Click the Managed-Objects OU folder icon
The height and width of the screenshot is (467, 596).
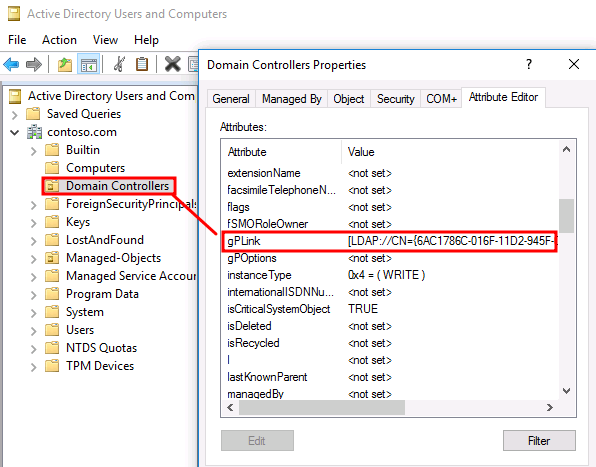pyautogui.click(x=52, y=258)
